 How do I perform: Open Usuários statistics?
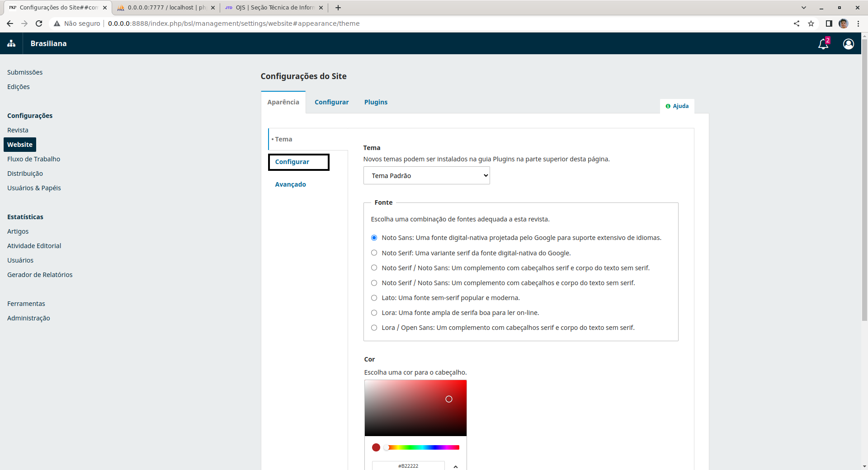[20, 260]
